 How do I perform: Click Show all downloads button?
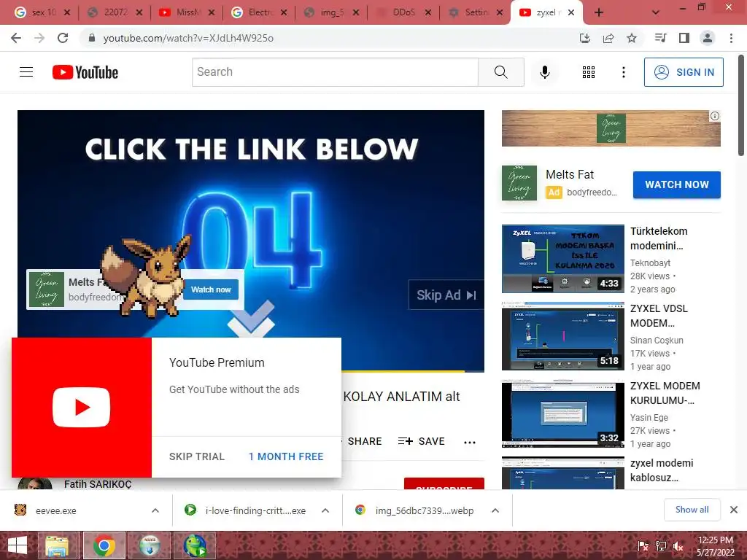(692, 510)
